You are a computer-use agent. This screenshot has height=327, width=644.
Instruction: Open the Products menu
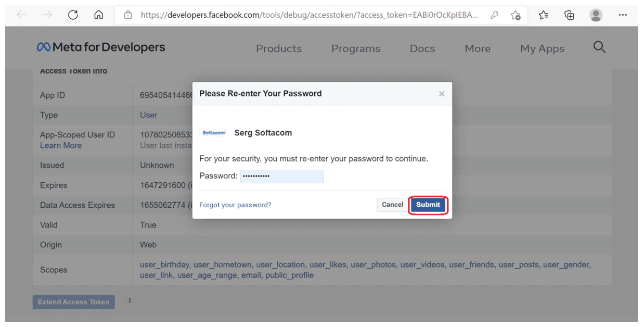[279, 48]
